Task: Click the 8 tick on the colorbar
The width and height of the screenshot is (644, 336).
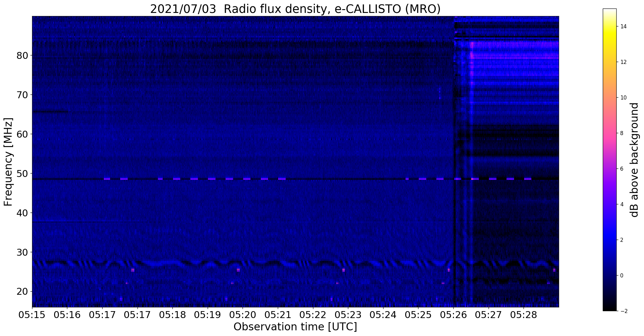Action: 621,133
